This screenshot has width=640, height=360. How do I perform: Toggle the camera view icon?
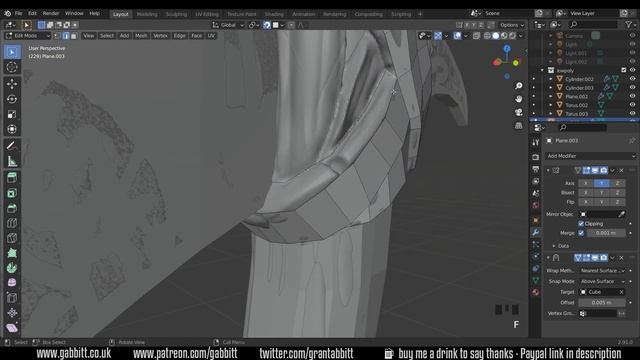[x=518, y=112]
